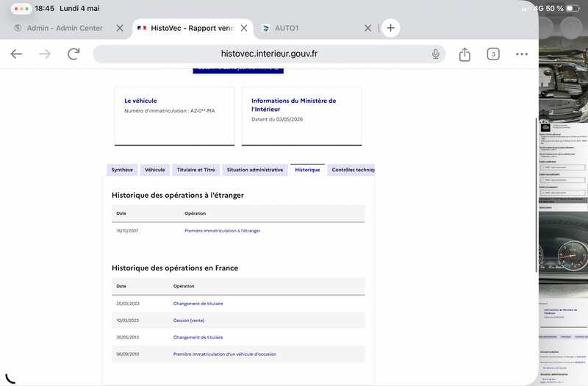Show the tab overview counter
Viewport: 588px width, 386px height.
coord(493,54)
